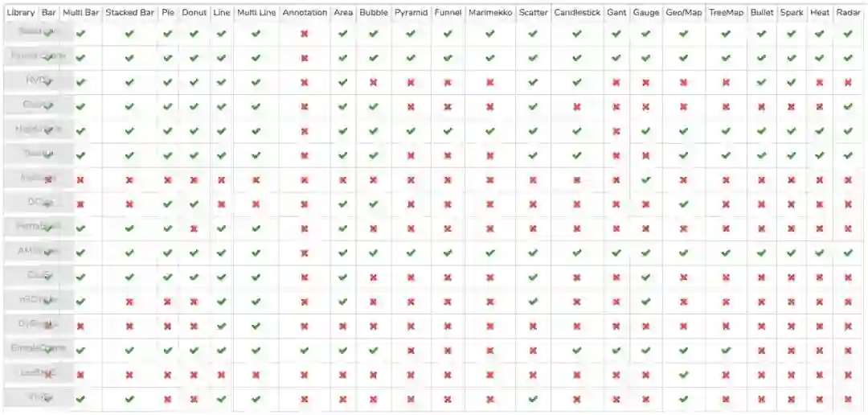
Task: Select AMCharts row's red cross under Annotation
Action: [x=305, y=253]
